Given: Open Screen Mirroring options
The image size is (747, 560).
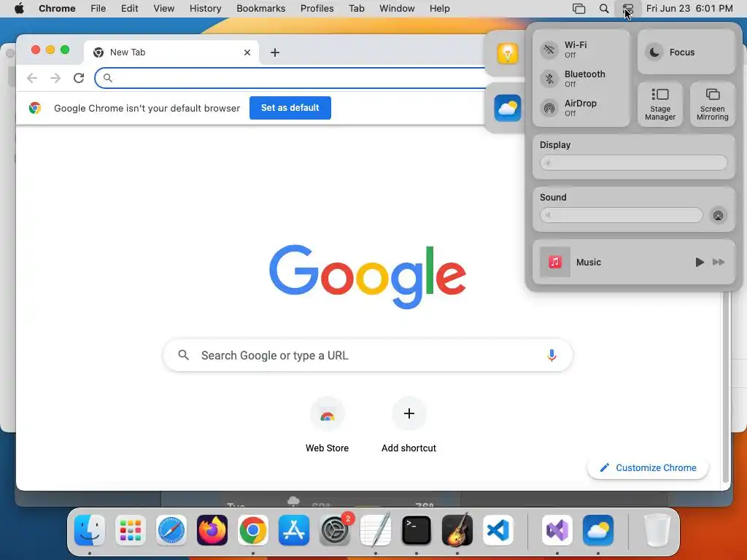Looking at the screenshot, I should click(x=712, y=104).
